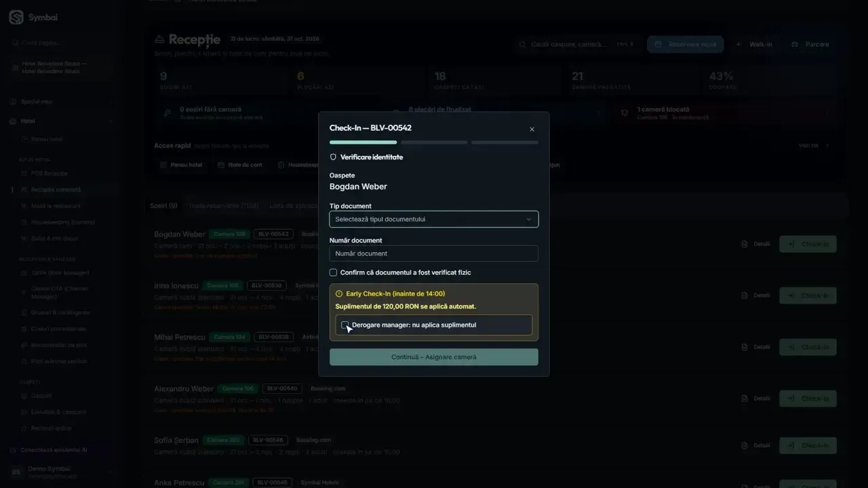Focus the Număr document input field
Screen dimensions: 868x488
434,253
